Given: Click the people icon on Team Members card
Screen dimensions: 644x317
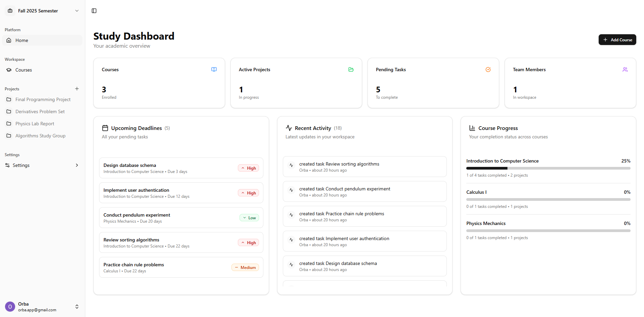Looking at the screenshot, I should [x=625, y=70].
